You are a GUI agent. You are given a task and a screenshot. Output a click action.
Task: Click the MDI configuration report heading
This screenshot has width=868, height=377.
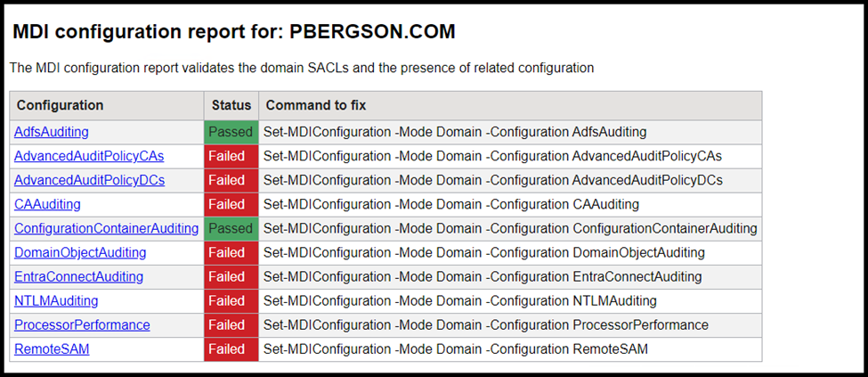[x=233, y=32]
